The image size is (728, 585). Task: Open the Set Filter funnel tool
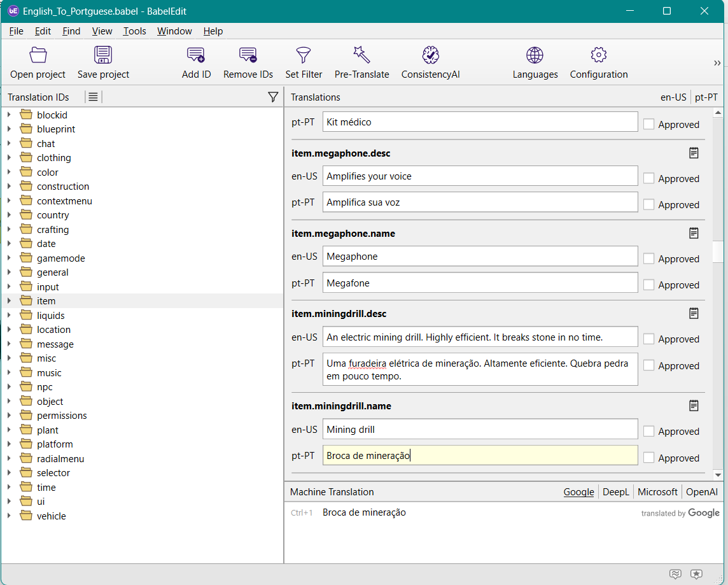click(x=304, y=55)
